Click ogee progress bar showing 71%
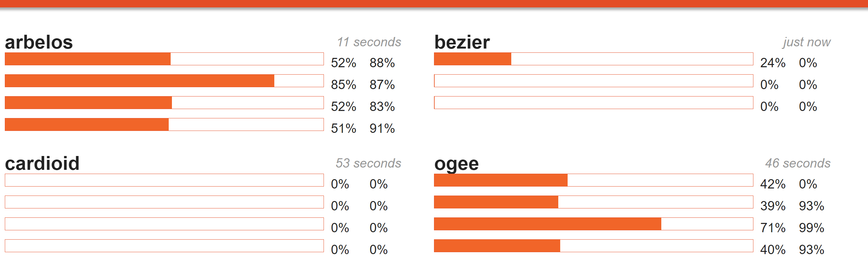This screenshot has width=868, height=266. 593,224
